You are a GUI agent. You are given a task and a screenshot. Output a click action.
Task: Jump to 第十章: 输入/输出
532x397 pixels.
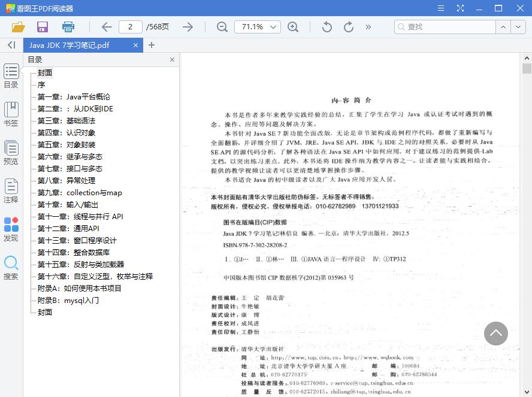(x=68, y=204)
